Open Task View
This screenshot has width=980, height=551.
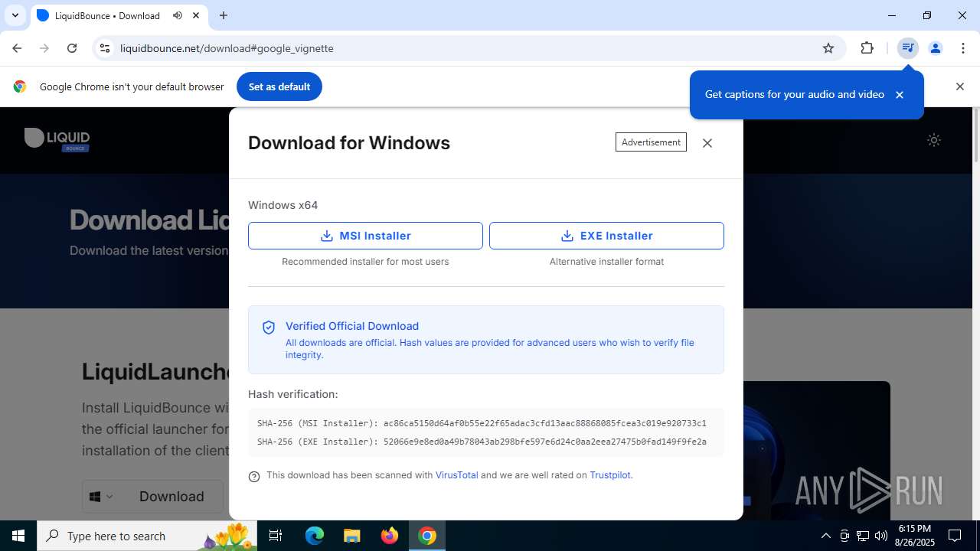click(x=276, y=536)
